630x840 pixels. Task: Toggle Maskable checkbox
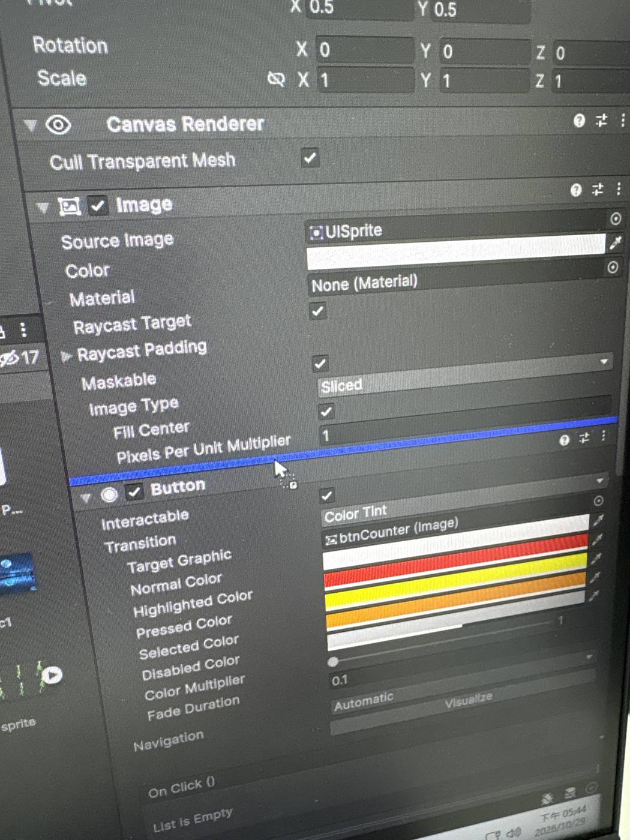pyautogui.click(x=320, y=363)
